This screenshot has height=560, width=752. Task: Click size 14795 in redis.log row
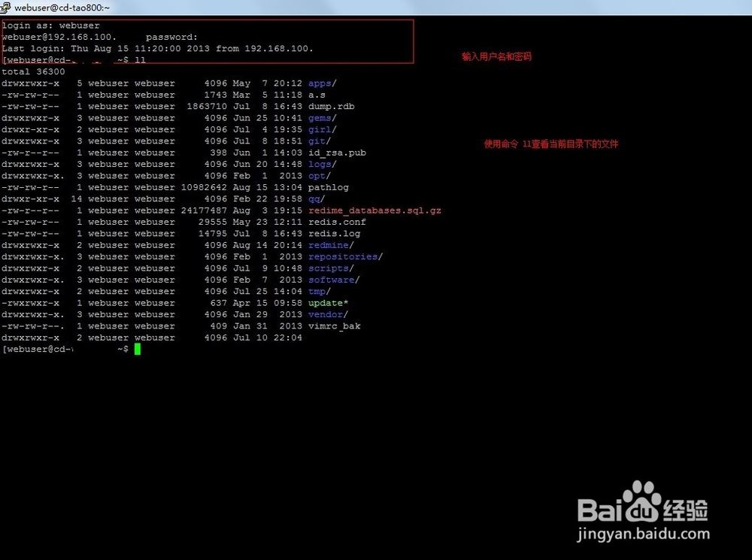tap(213, 234)
